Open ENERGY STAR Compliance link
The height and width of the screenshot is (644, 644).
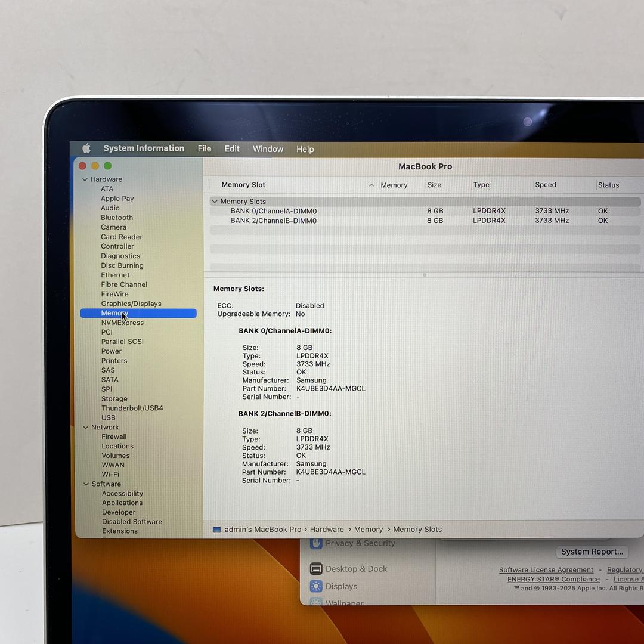point(553,579)
